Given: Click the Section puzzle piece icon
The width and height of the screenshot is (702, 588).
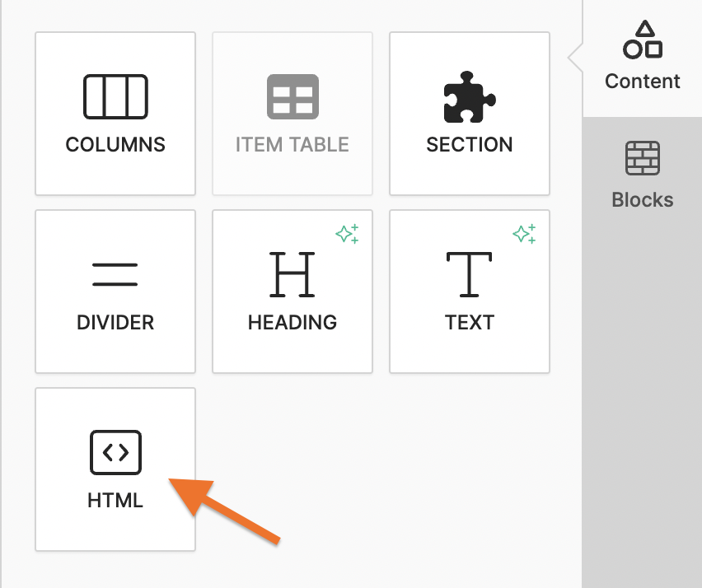Looking at the screenshot, I should pyautogui.click(x=470, y=96).
